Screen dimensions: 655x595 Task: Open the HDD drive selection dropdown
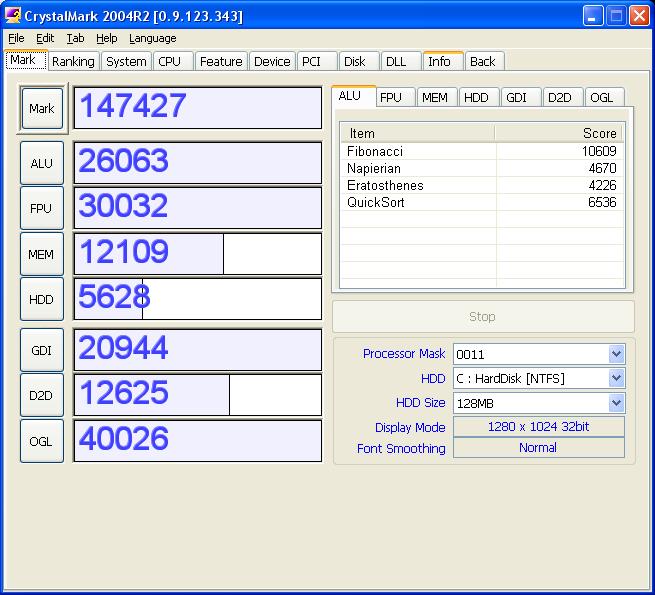click(616, 379)
